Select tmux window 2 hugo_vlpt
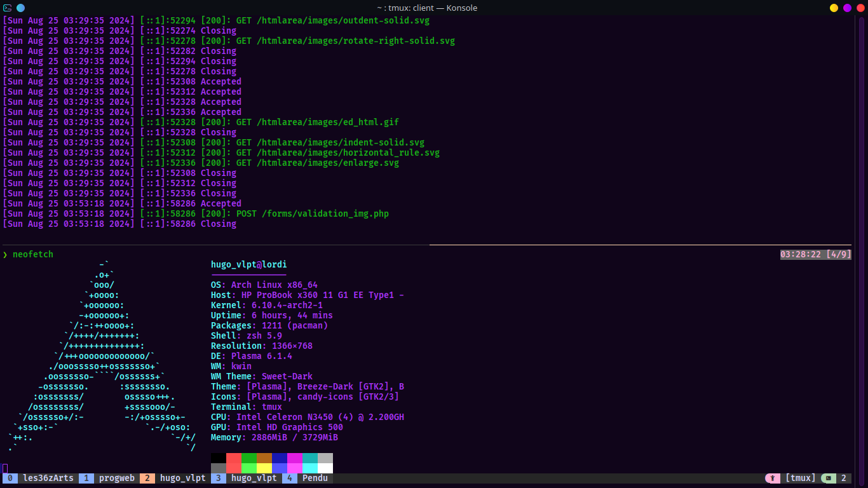868x488 pixels. coord(175,478)
